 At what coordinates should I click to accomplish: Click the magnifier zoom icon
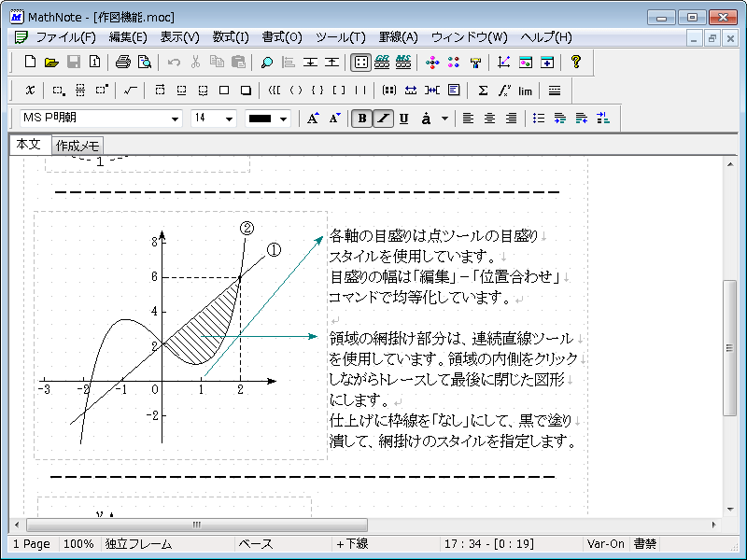266,63
